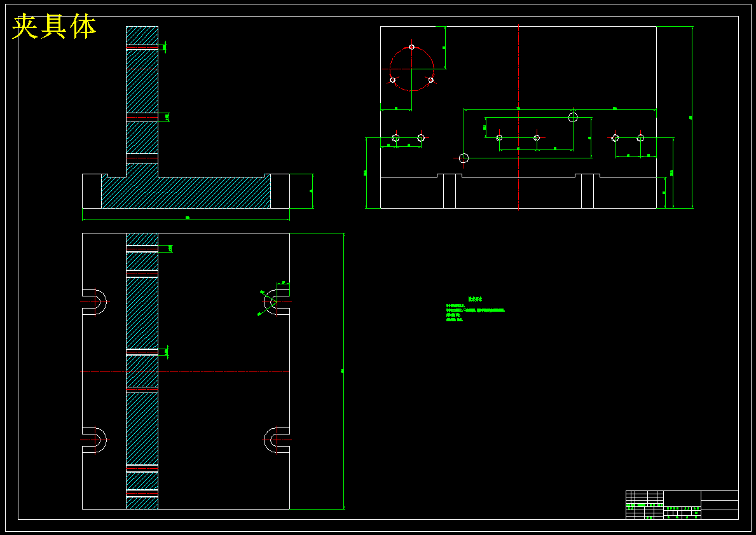756x535 pixels.
Task: Click the upper-left U-slot in the plan view
Action: click(x=94, y=302)
